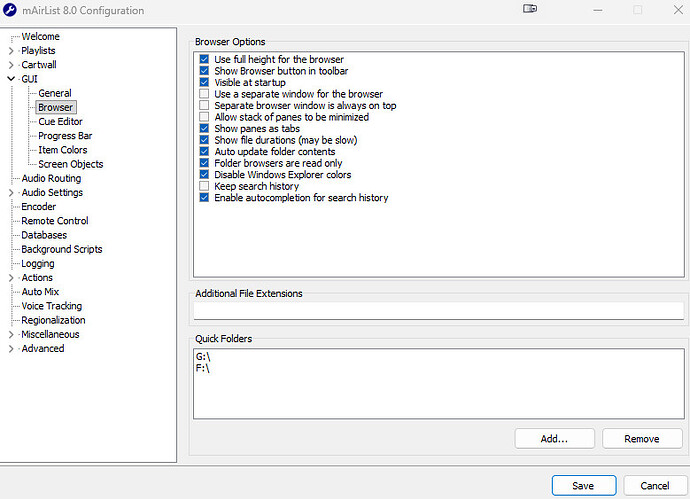
Task: Select Advanced in the tree
Action: tap(43, 349)
